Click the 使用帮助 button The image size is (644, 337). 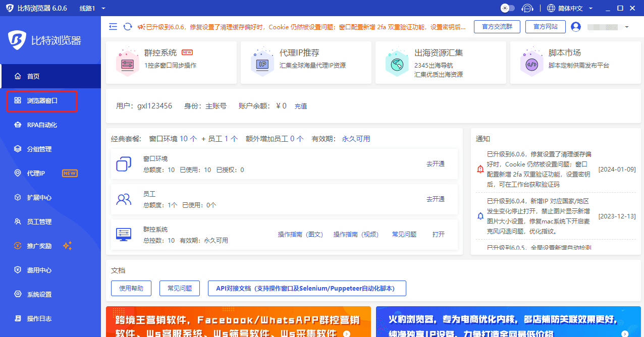131,288
